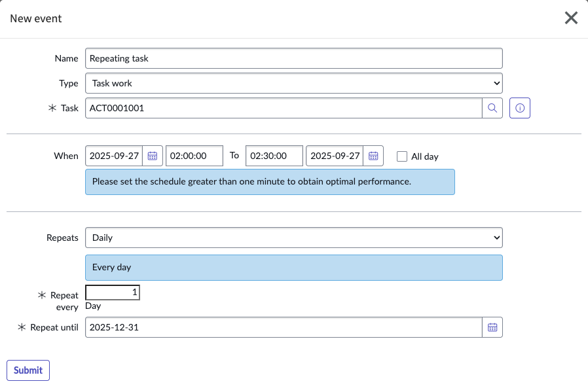Focus the Task field ACT0001001
Viewport: 588px width, 392px height.
pyautogui.click(x=284, y=108)
